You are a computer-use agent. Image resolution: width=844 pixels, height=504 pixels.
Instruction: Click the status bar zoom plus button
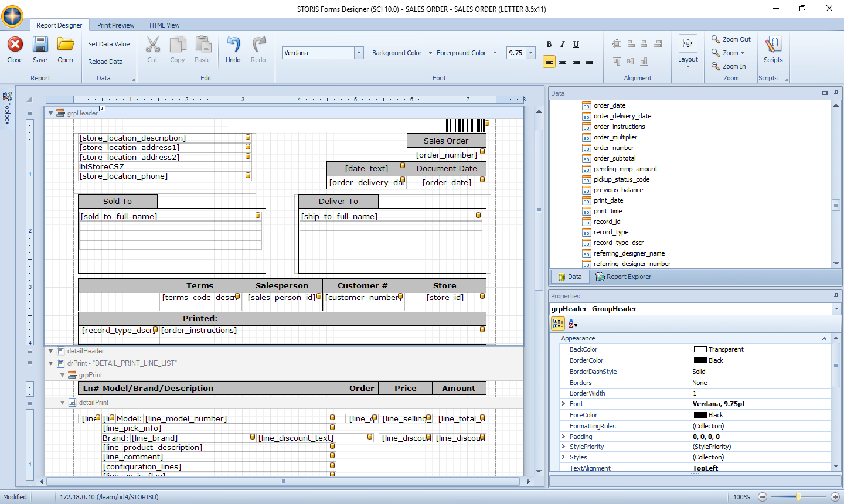(835, 497)
